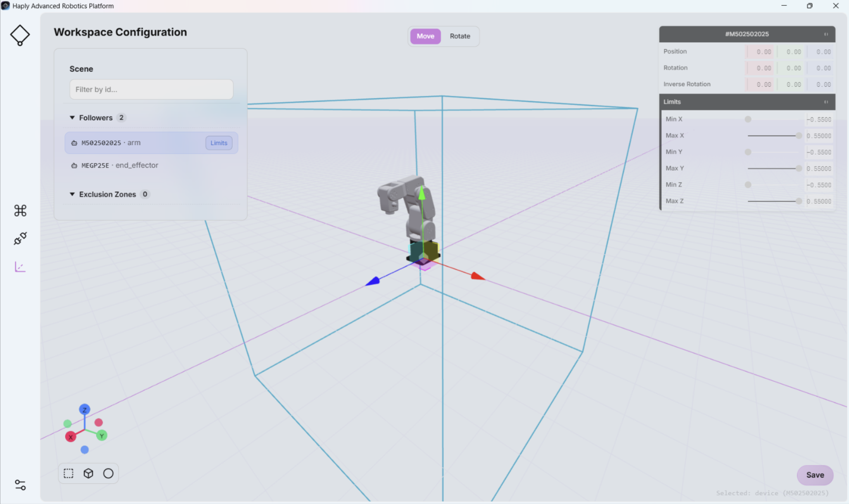Toggle Limits on M502502025 arm
The height and width of the screenshot is (504, 849).
[219, 143]
